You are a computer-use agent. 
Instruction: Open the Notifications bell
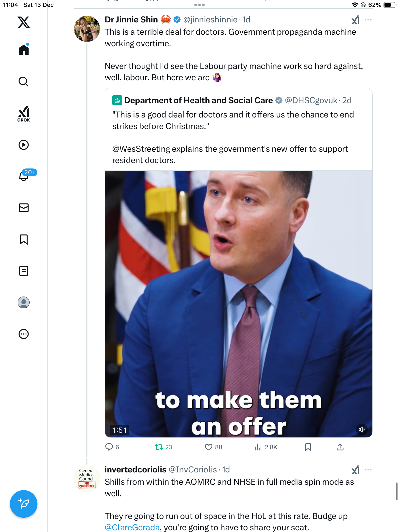(x=24, y=176)
